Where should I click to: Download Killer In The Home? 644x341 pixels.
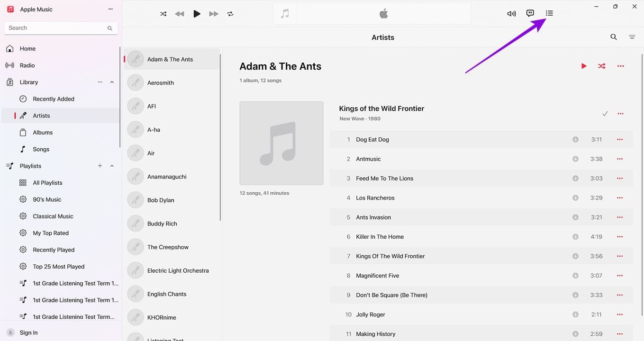click(x=575, y=237)
